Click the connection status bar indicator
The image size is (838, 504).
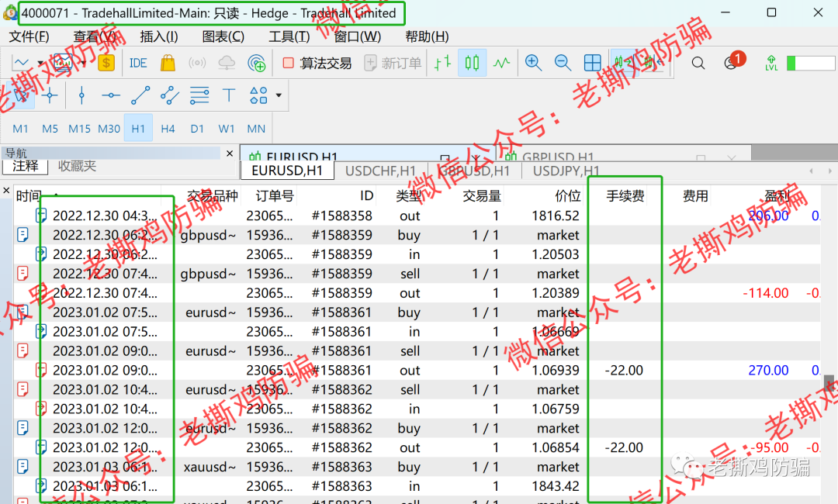point(810,63)
